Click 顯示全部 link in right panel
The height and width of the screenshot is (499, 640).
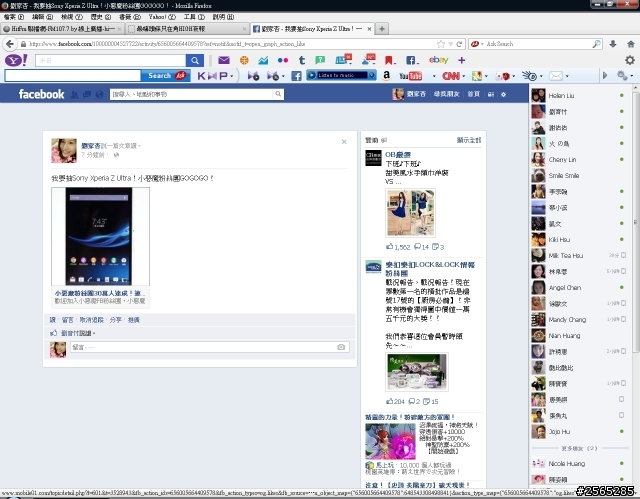coord(469,140)
